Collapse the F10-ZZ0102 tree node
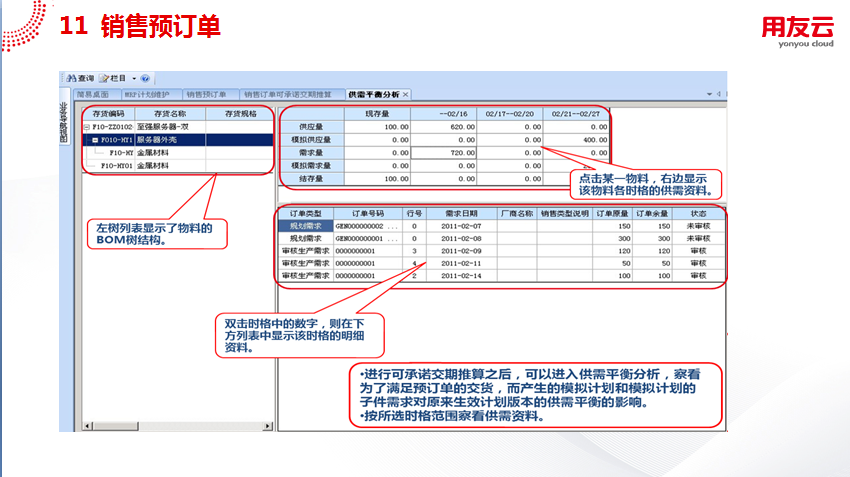 [x=87, y=127]
